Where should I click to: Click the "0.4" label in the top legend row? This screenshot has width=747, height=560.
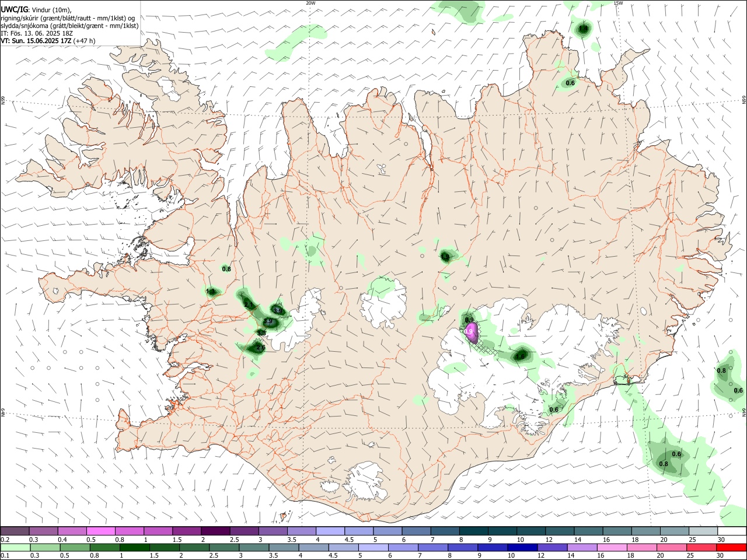click(62, 540)
